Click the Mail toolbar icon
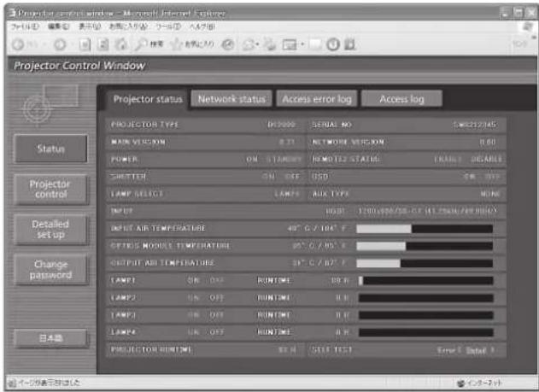 tap(249, 44)
